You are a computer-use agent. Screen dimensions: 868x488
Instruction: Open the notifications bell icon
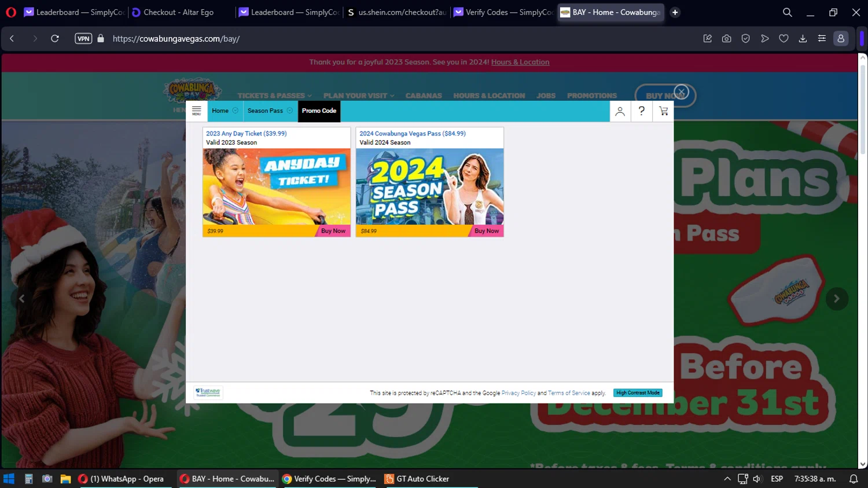(853, 479)
